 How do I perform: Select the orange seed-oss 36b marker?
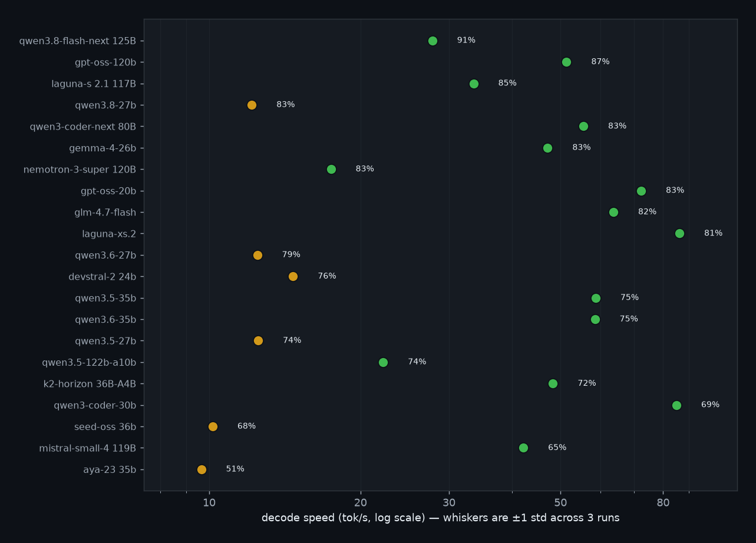tap(213, 426)
